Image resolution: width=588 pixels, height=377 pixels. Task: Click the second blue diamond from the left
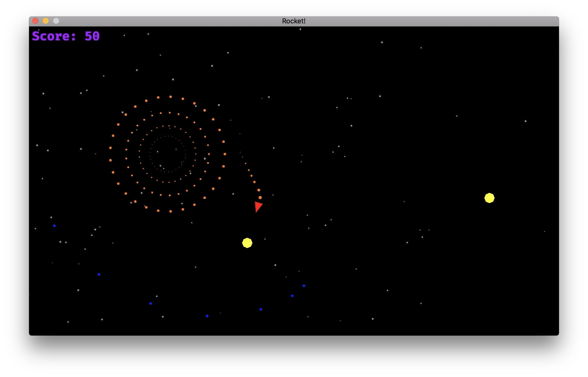(x=99, y=274)
